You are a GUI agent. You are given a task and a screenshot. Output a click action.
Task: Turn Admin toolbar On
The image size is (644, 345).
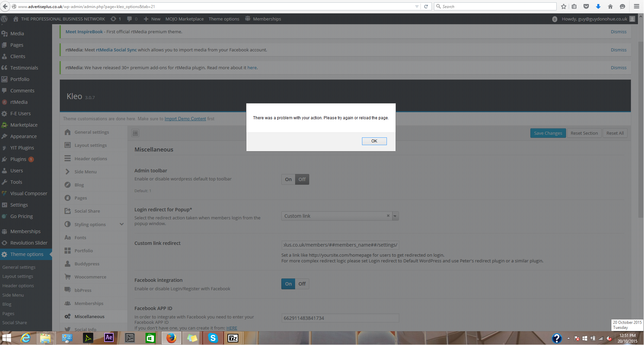[288, 179]
